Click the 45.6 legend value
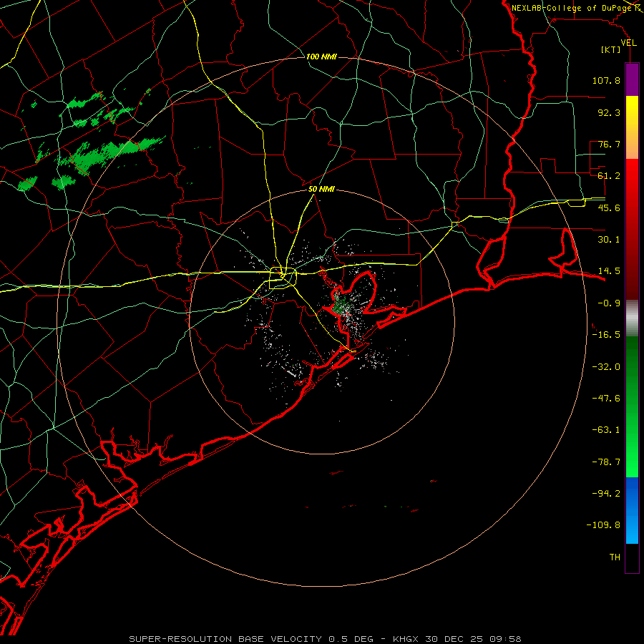 point(609,208)
